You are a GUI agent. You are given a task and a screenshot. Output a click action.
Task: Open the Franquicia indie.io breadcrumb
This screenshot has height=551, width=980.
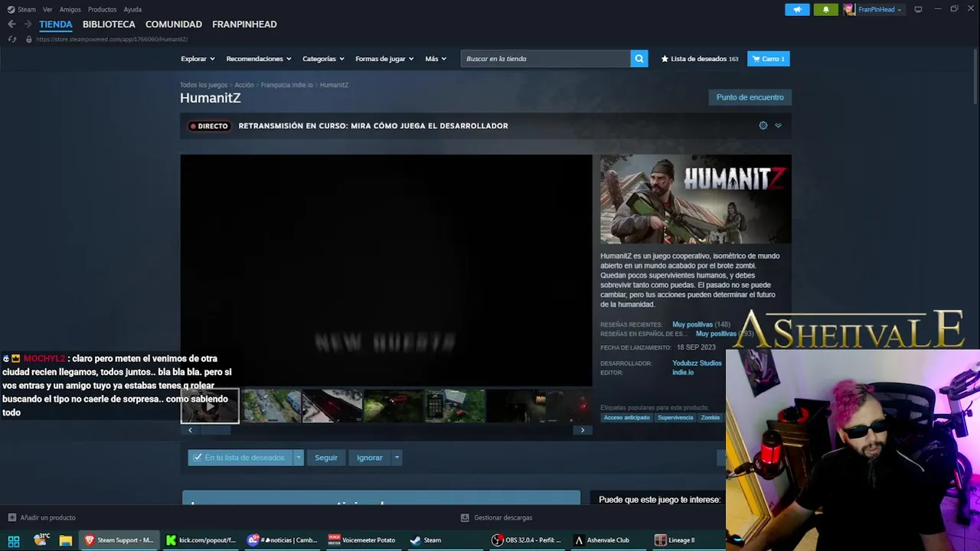click(286, 85)
